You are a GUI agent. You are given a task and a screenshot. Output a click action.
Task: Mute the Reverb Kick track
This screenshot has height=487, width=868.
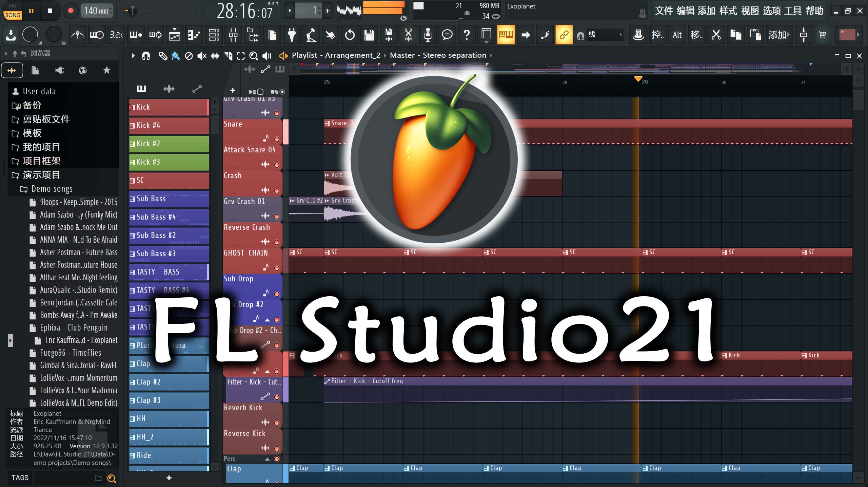[x=277, y=423]
